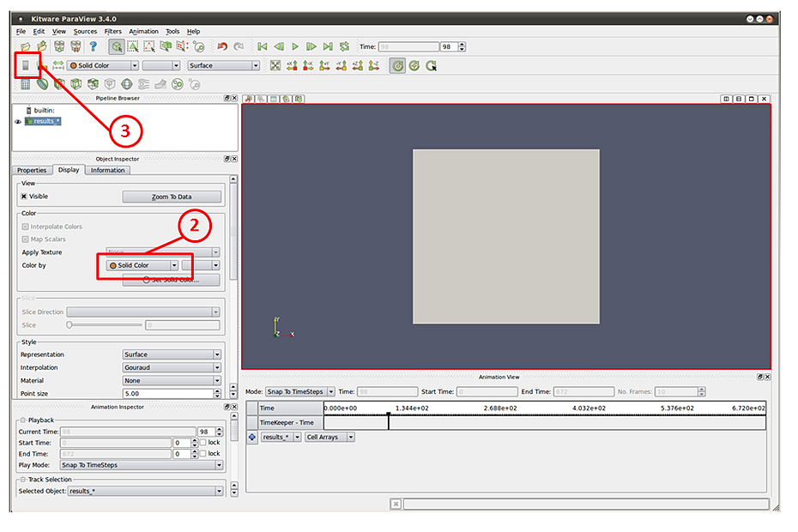The image size is (798, 532).
Task: Increase the No. Frames stepper value
Action: 702,390
